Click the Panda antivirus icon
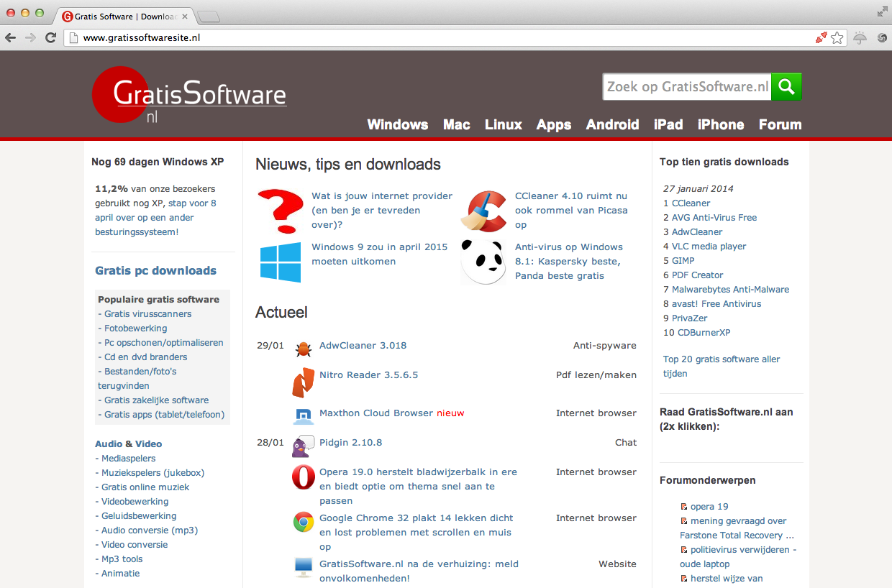 483,262
